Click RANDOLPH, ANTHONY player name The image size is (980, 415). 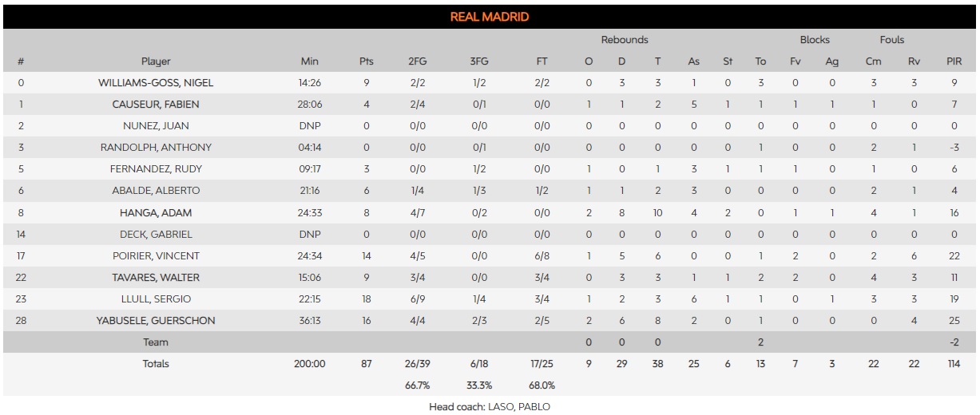coord(156,148)
